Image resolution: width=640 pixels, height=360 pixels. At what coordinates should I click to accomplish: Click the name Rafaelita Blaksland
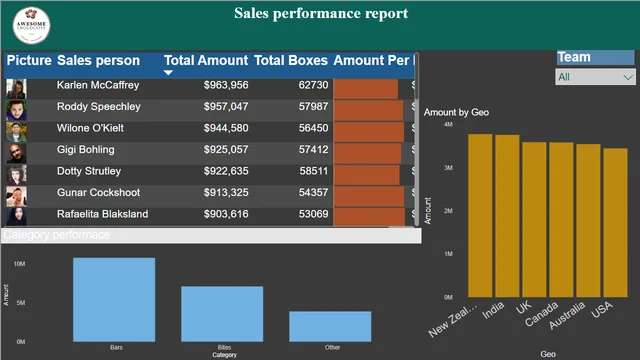(x=102, y=214)
